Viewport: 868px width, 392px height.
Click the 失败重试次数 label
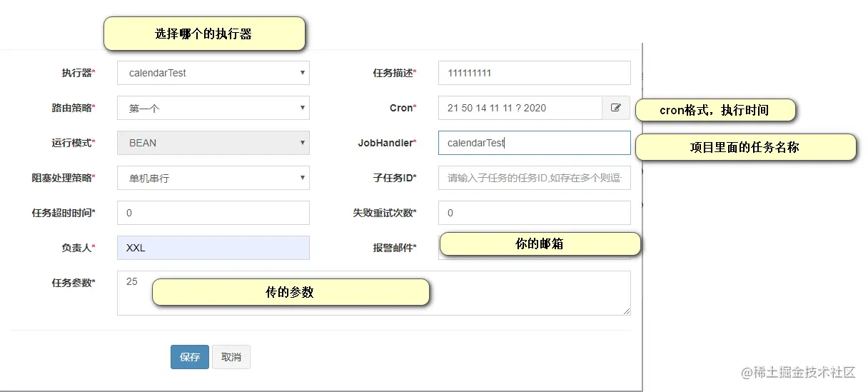(385, 213)
